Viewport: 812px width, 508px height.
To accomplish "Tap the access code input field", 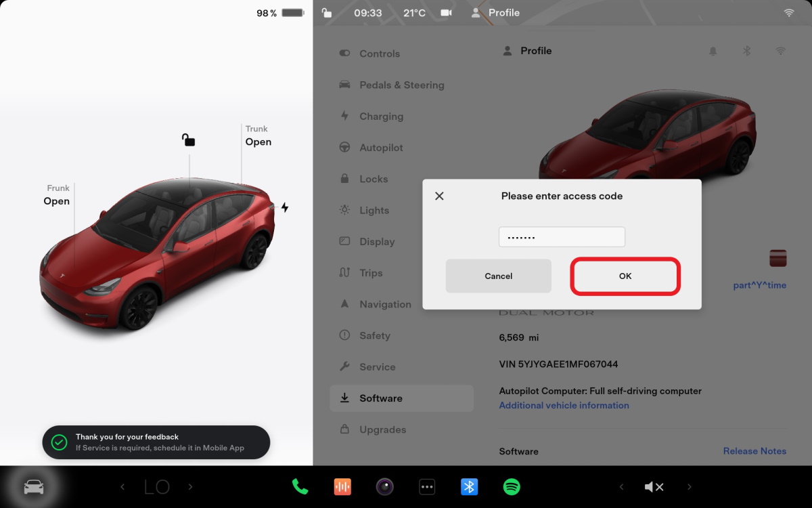I will [562, 237].
